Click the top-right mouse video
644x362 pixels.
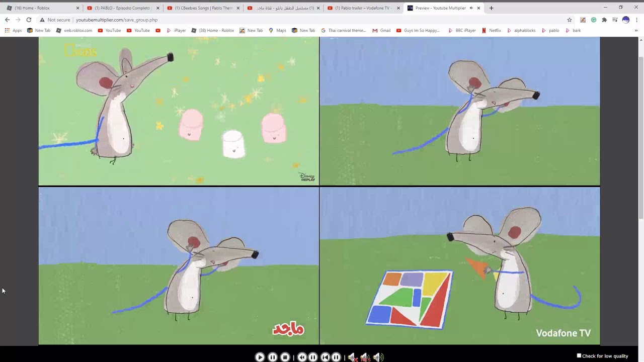click(x=460, y=111)
